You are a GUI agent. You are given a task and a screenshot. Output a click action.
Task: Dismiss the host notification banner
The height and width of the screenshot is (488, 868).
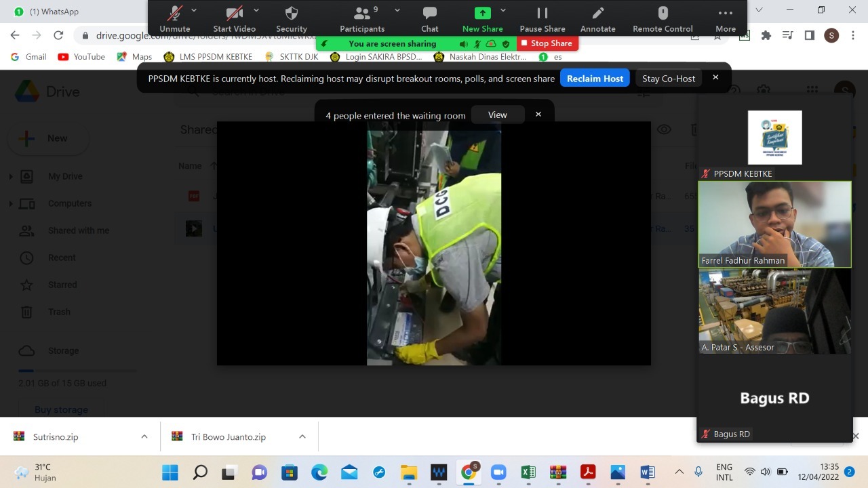coord(715,77)
